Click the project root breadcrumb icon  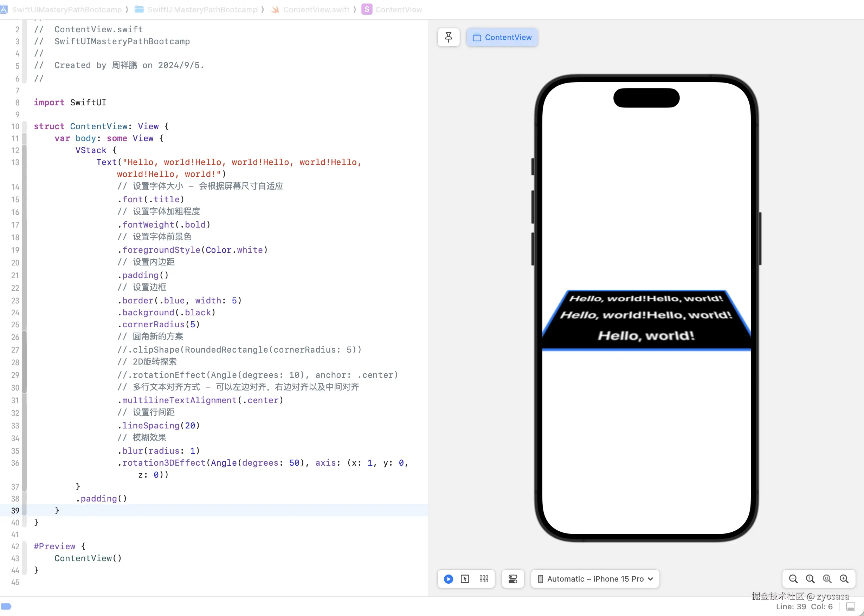[x=4, y=9]
